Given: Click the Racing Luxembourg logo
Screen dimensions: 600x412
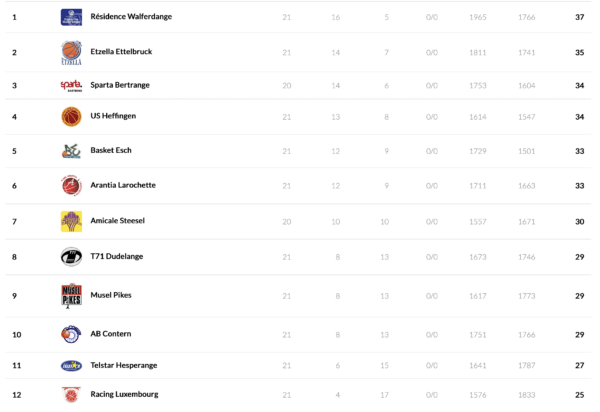Looking at the screenshot, I should 71,395.
